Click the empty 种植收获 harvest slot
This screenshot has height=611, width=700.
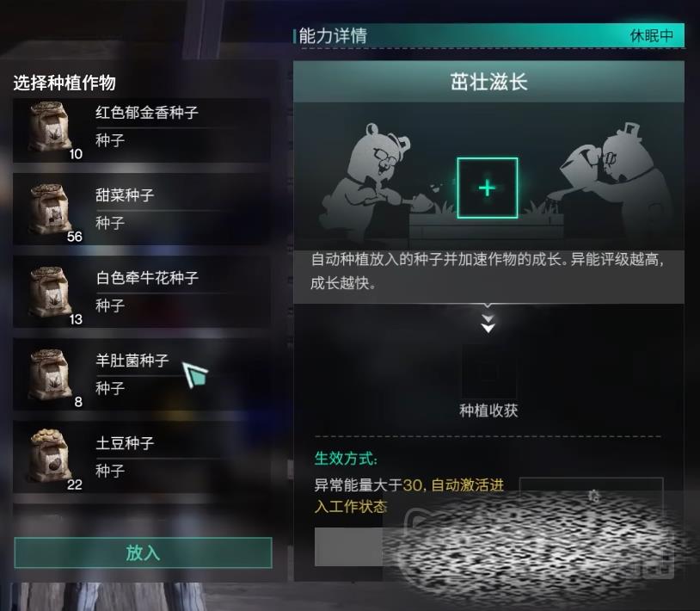pos(488,372)
